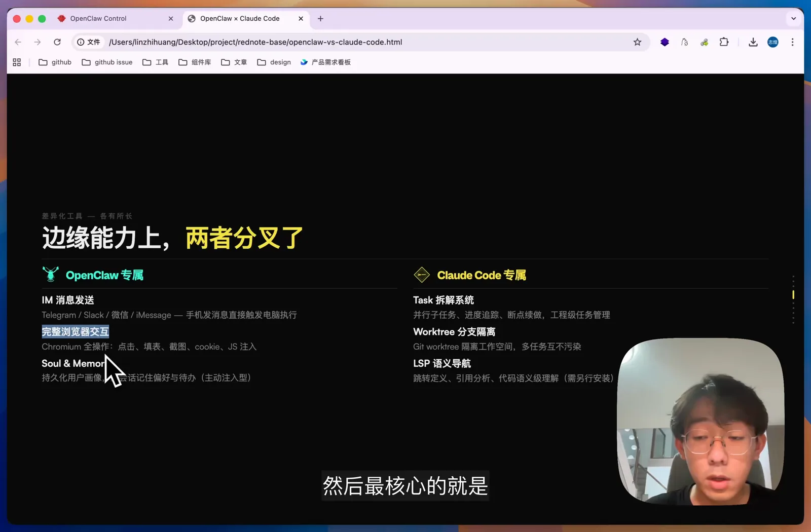Open the 工具 bookmark folder
The height and width of the screenshot is (532, 811).
(x=156, y=62)
